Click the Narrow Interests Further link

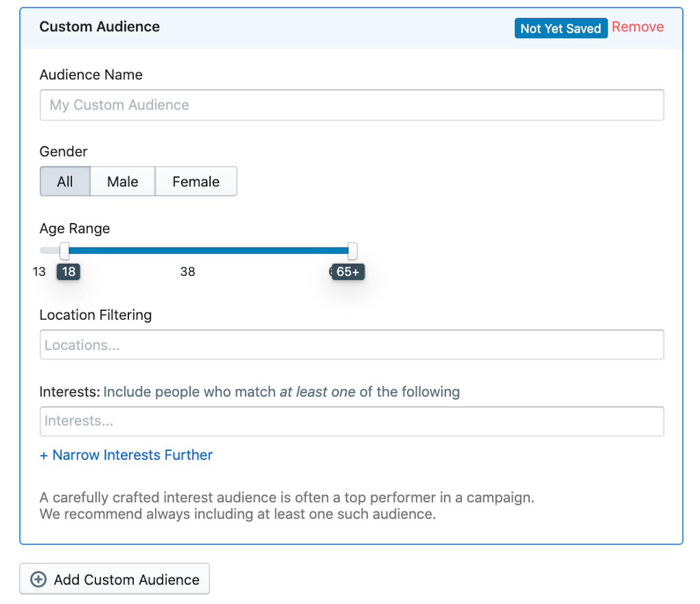coord(126,455)
